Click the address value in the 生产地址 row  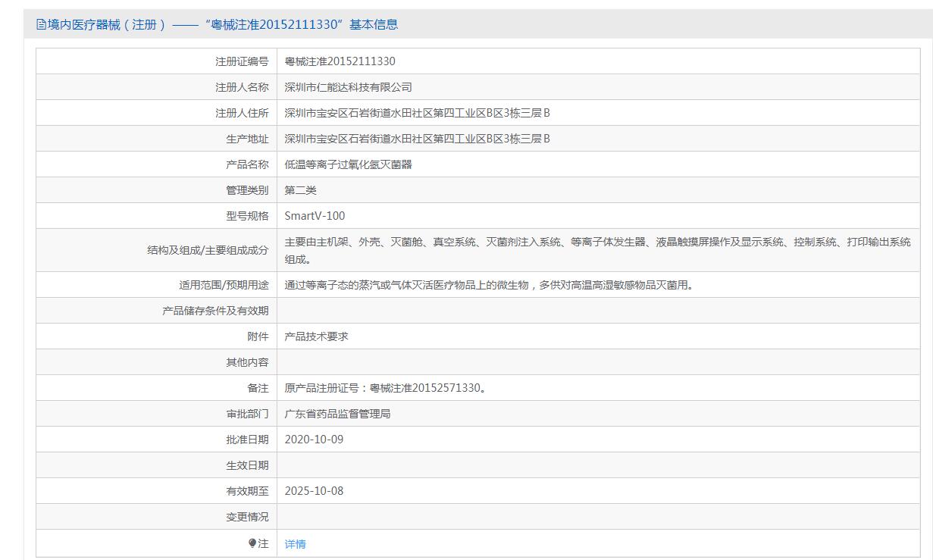418,139
